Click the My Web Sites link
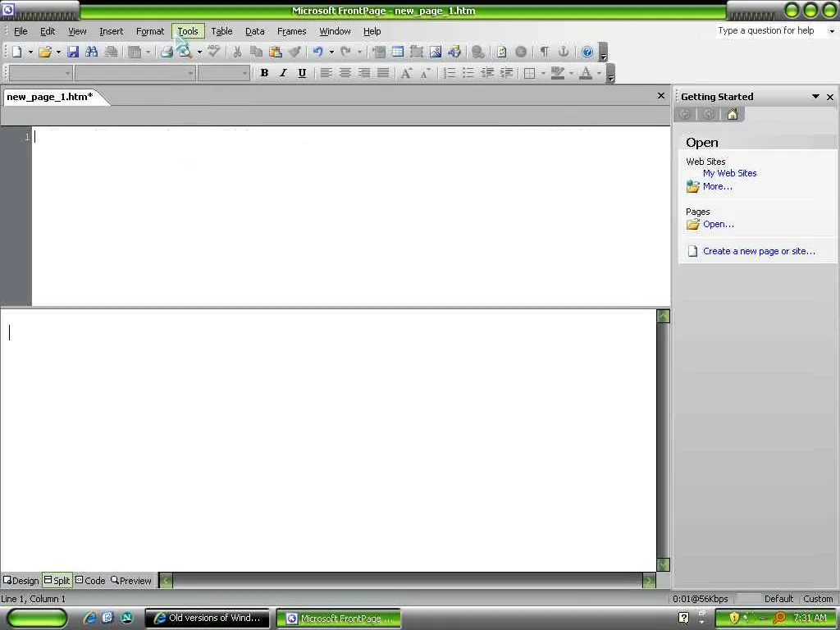Viewport: 840px width, 630px height. pos(729,173)
